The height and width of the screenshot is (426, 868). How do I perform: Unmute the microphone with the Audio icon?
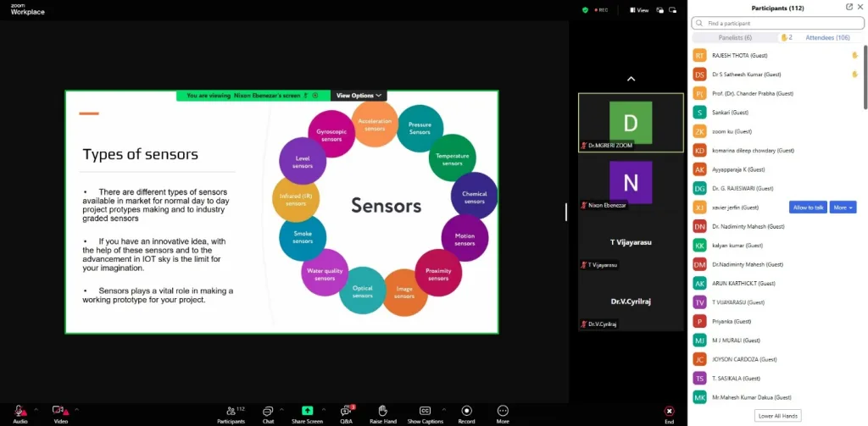click(x=19, y=410)
